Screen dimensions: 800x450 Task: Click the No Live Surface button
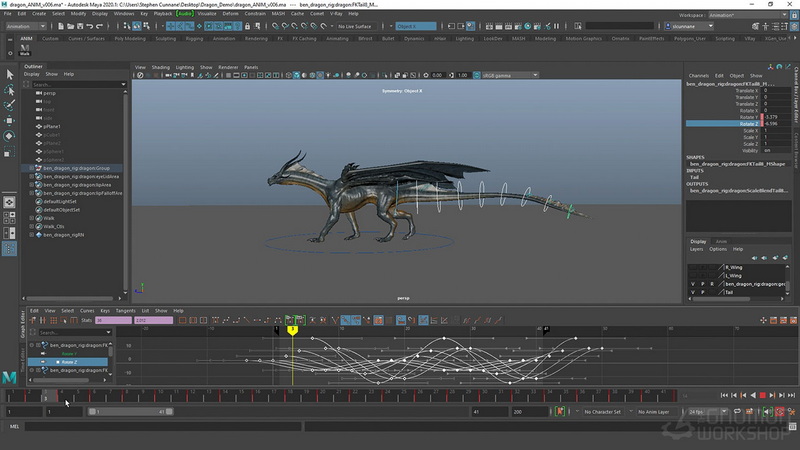coord(355,26)
